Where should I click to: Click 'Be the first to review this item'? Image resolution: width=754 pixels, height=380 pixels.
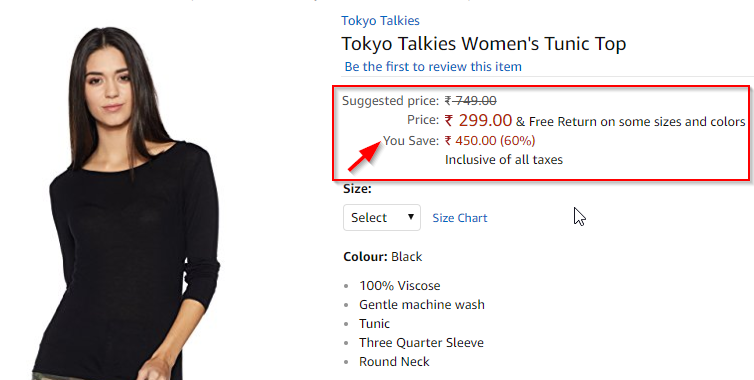[433, 66]
